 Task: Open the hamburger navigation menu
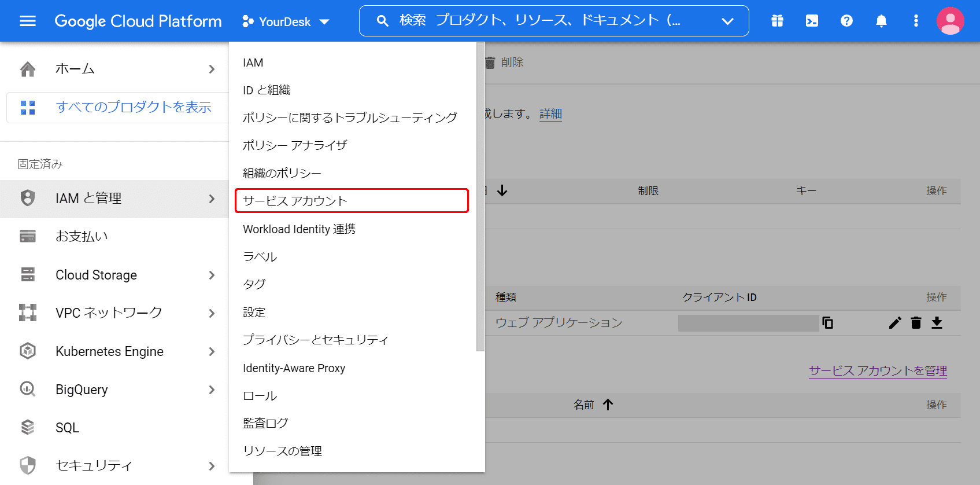click(28, 21)
